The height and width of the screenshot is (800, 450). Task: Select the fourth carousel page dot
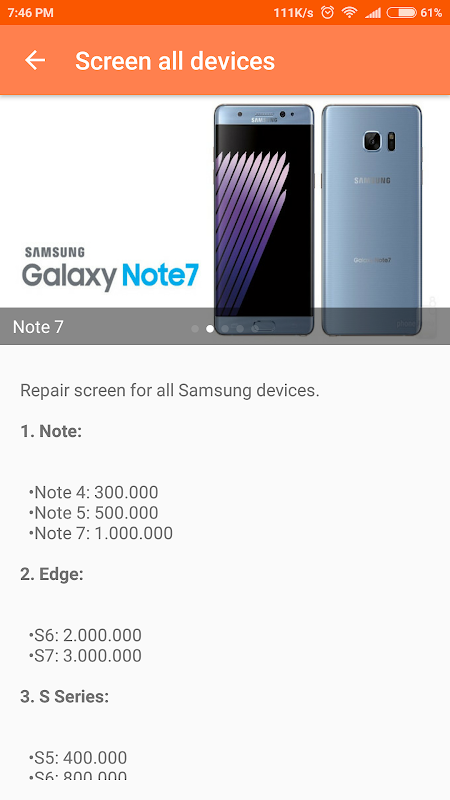click(240, 329)
